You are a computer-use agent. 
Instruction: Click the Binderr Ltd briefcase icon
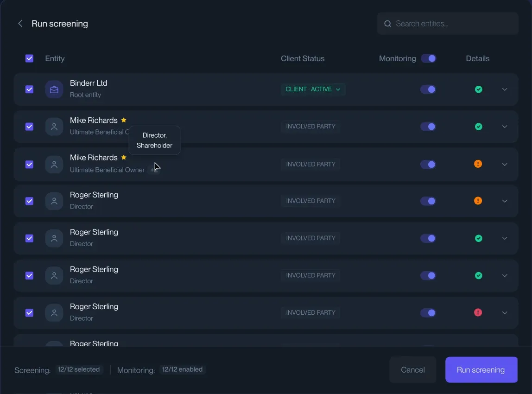click(x=54, y=89)
